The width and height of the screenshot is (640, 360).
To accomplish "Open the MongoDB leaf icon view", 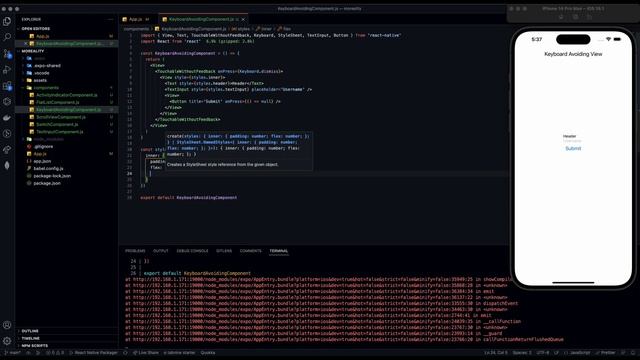I will pyautogui.click(x=7, y=165).
